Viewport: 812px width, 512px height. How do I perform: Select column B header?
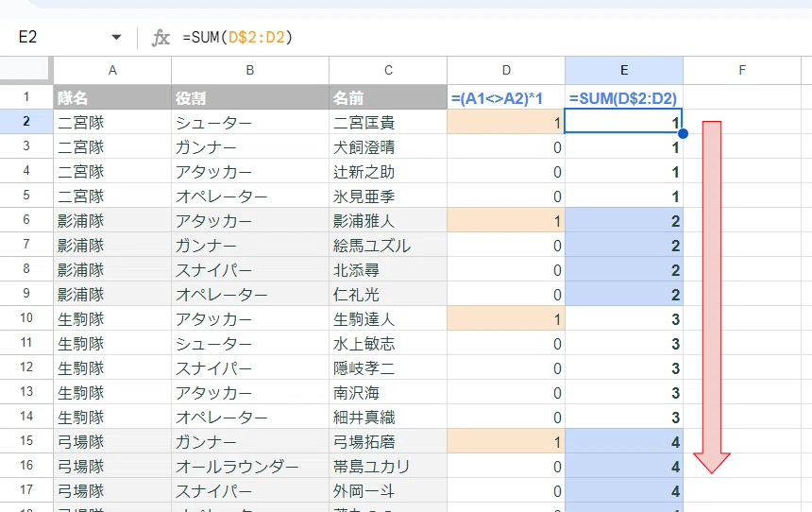point(250,71)
